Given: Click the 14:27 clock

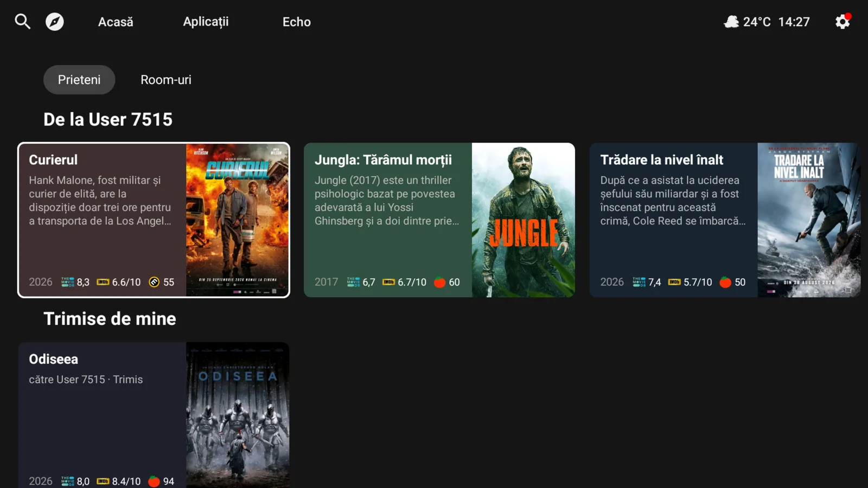Looking at the screenshot, I should pos(794,22).
